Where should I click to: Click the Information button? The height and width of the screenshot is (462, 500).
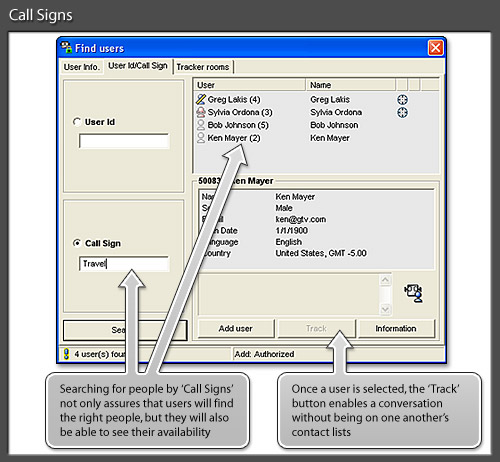(396, 329)
